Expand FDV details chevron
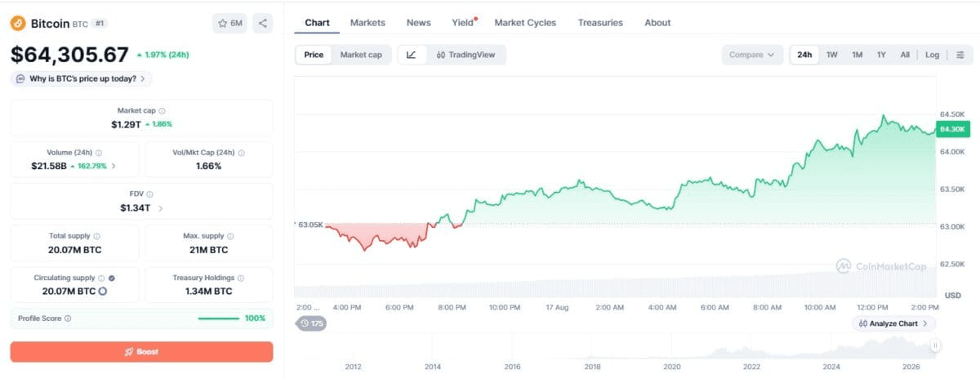 [x=161, y=208]
